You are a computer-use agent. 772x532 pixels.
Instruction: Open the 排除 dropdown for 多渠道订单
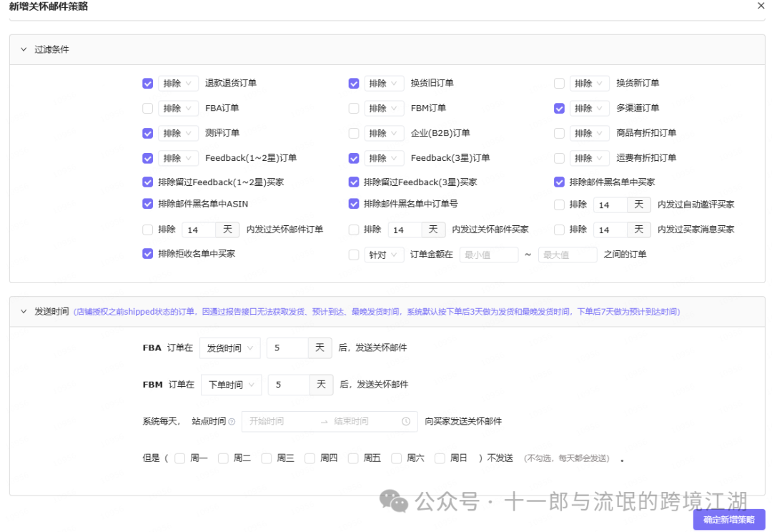tap(589, 109)
